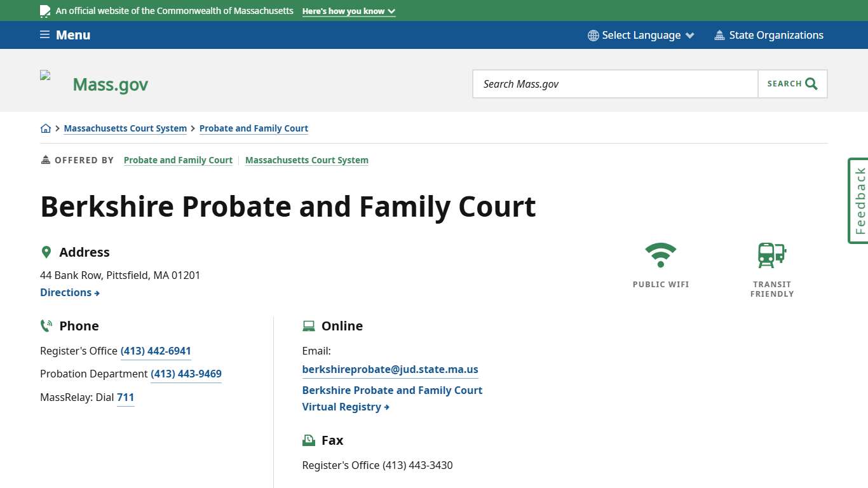Open the hamburger Menu
This screenshot has height=488, width=868.
64,35
